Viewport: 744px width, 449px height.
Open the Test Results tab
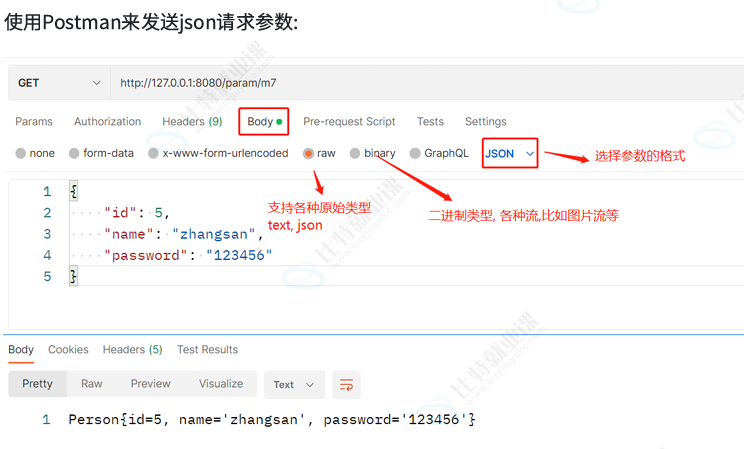point(207,350)
